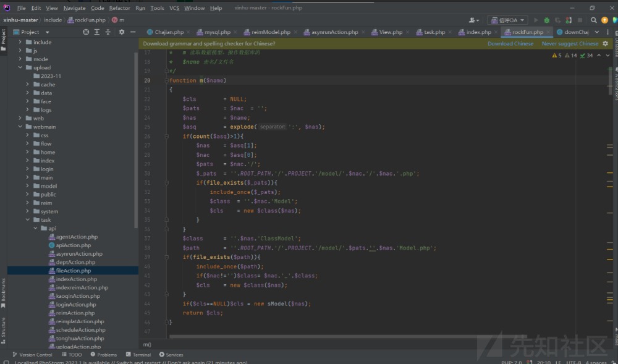Viewport: 618px width, 364px height.
Task: Click the Download Chinese link
Action: 510,44
